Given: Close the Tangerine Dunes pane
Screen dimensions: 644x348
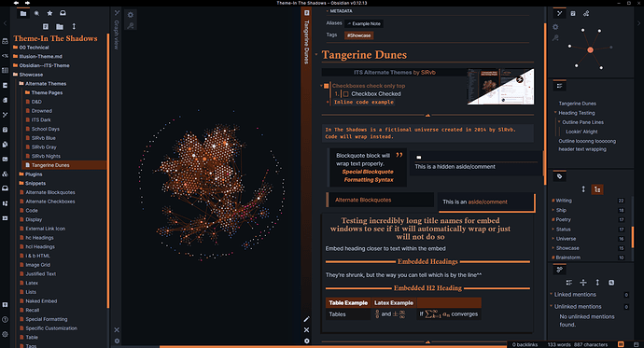Looking at the screenshot, I should pos(306,330).
